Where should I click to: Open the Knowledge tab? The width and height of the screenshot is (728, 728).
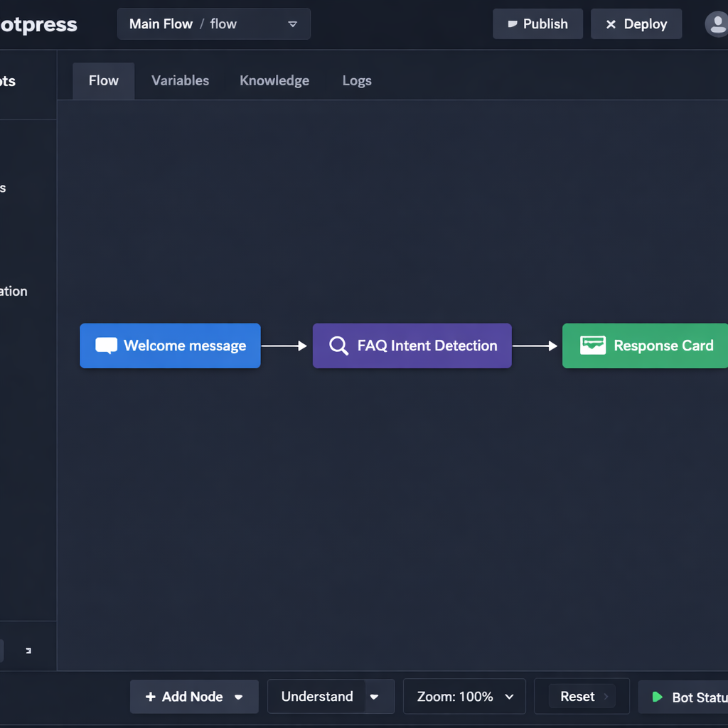(x=274, y=80)
